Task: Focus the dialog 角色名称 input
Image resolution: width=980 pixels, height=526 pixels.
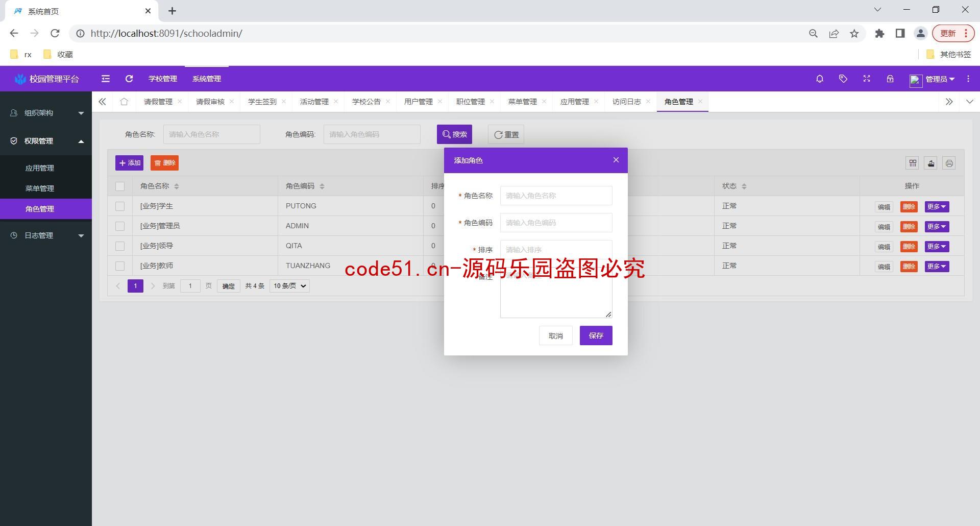Action: [x=556, y=196]
